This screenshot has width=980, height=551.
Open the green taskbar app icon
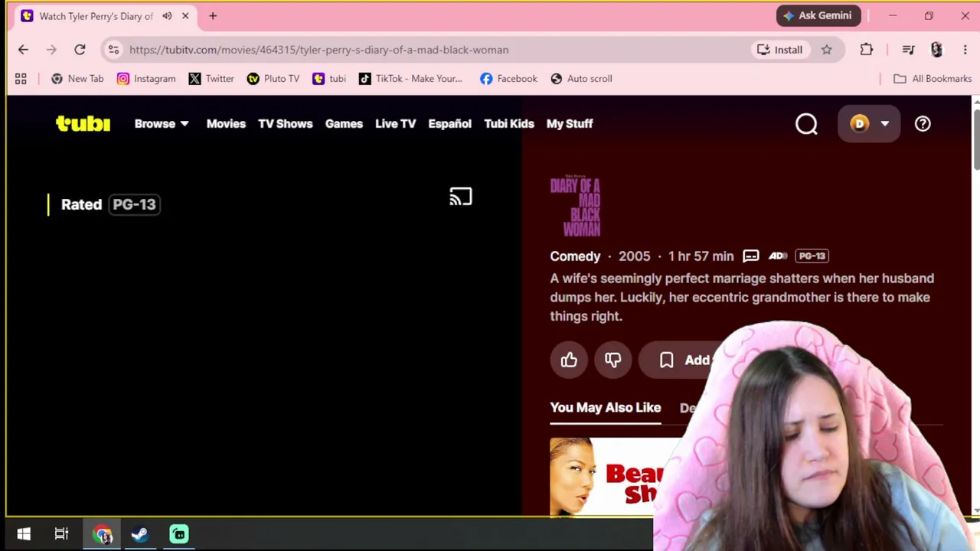[x=178, y=534]
